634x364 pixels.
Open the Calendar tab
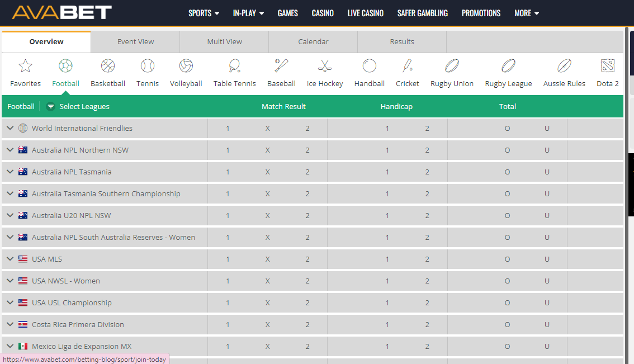313,42
